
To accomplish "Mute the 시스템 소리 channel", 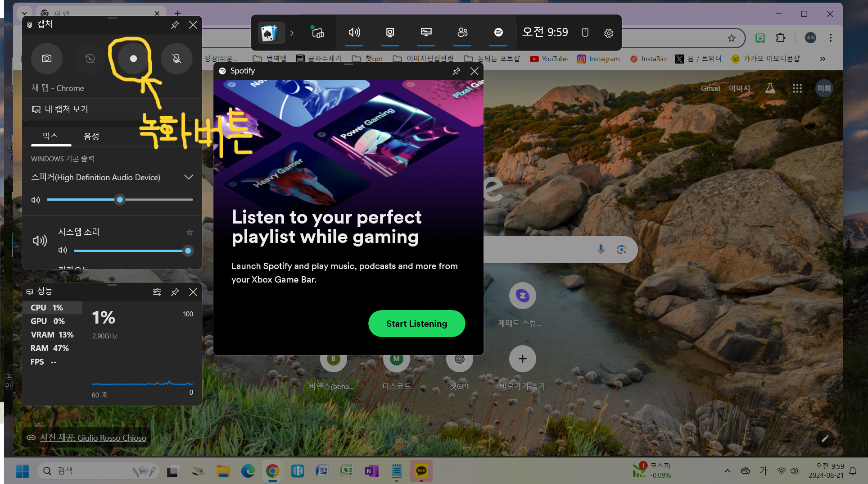I will tap(63, 250).
